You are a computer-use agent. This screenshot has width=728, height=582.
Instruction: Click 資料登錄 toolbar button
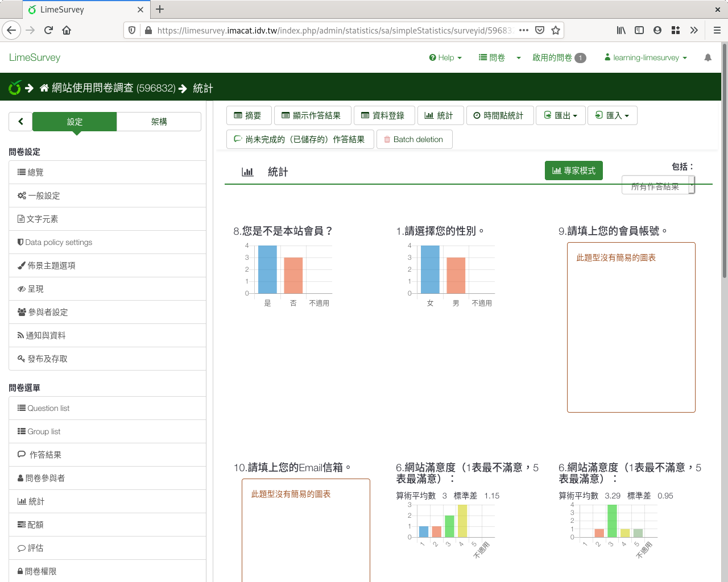coord(384,115)
